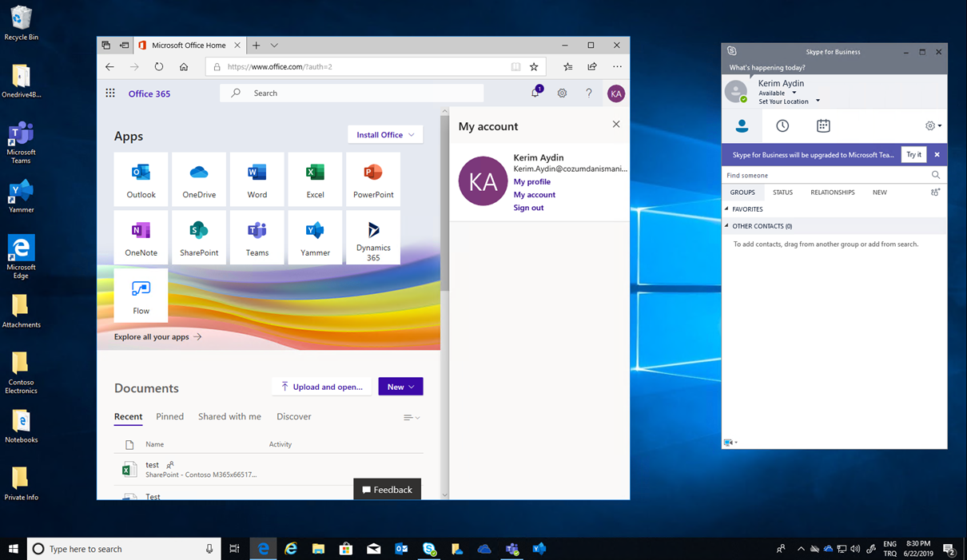
Task: Click Upload and open button
Action: click(x=321, y=387)
